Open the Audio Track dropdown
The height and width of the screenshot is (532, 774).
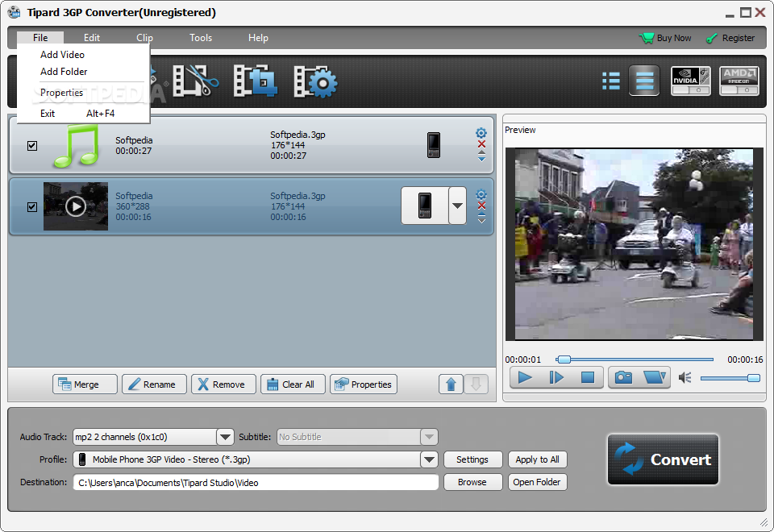[225, 437]
